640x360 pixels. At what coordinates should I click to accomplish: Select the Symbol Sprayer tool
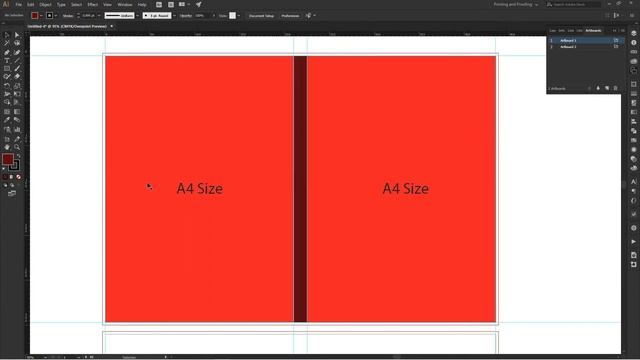[x=7, y=129]
